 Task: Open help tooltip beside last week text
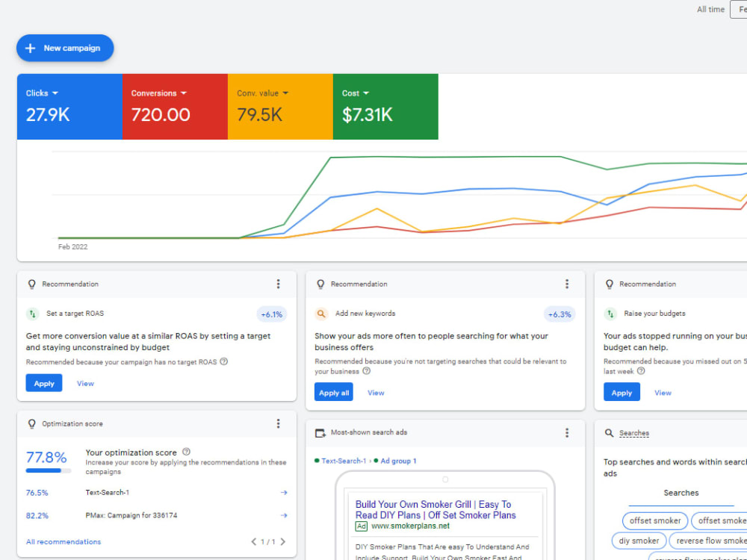tap(641, 371)
